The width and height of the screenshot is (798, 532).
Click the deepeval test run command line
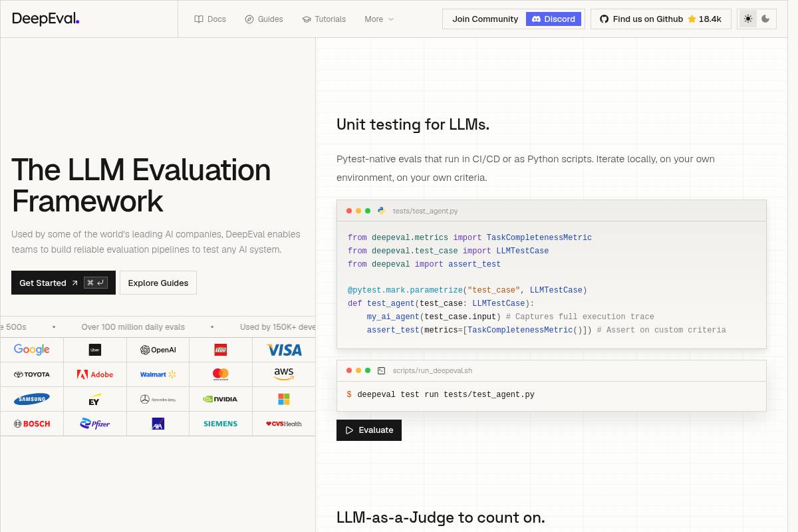[441, 395]
